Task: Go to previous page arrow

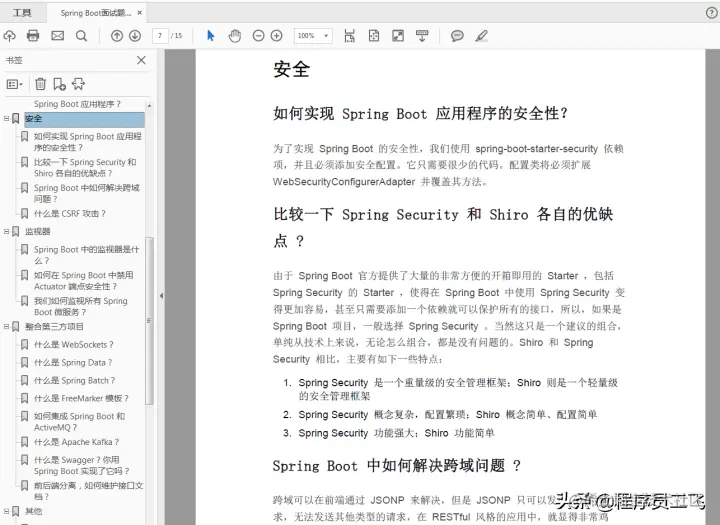Action: pyautogui.click(x=117, y=36)
